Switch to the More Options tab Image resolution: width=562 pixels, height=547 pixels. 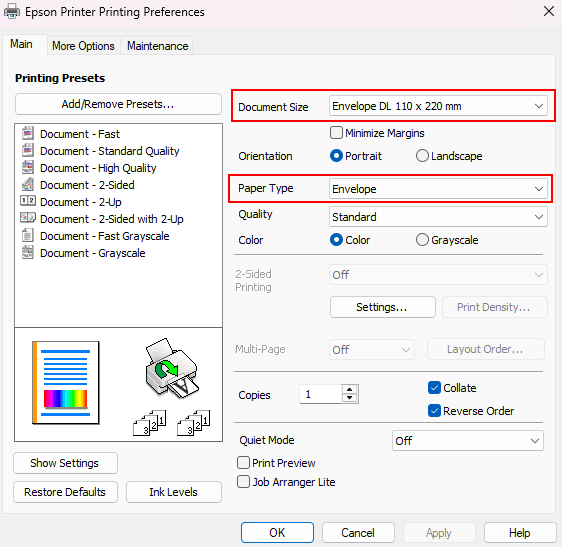click(x=83, y=46)
